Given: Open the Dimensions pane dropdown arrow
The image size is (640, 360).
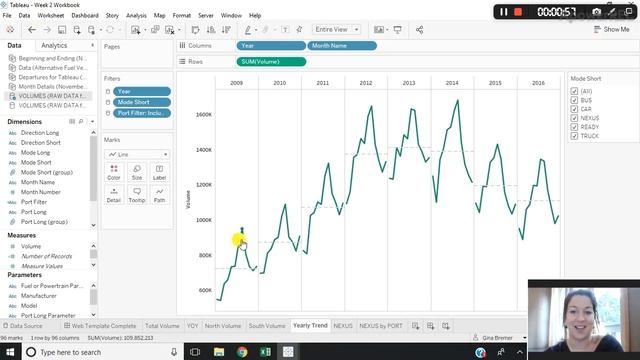Looking at the screenshot, I should point(92,122).
